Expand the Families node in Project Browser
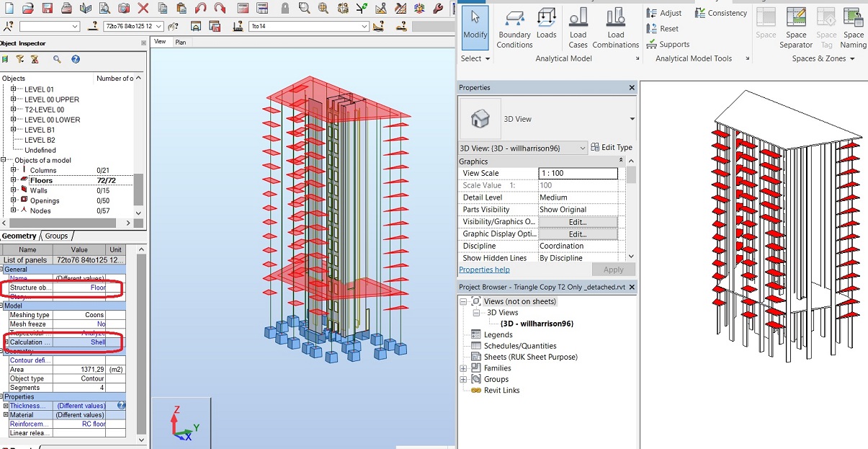The height and width of the screenshot is (449, 868). point(463,368)
